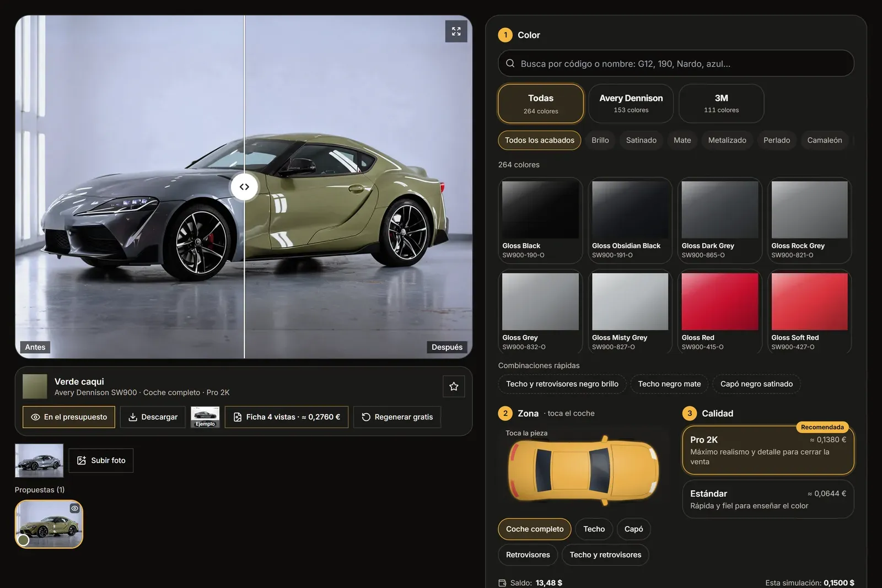Grab the before/after comparison slider handle
Image resolution: width=882 pixels, height=588 pixels.
point(244,187)
